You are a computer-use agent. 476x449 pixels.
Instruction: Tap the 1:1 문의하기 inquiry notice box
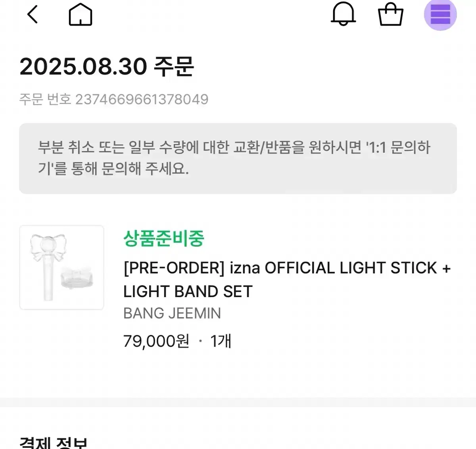click(237, 158)
